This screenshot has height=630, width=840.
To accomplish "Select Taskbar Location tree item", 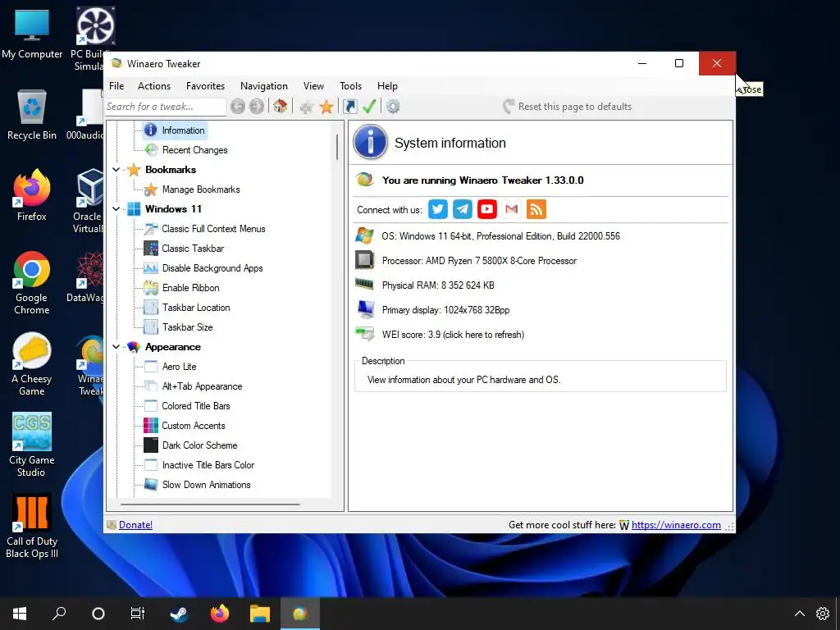I will pyautogui.click(x=196, y=308).
